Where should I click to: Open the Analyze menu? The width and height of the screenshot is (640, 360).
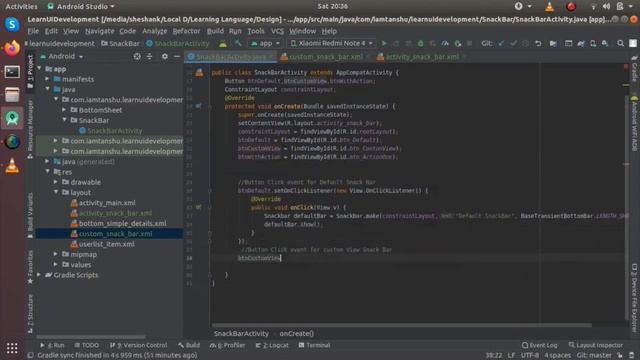click(154, 31)
